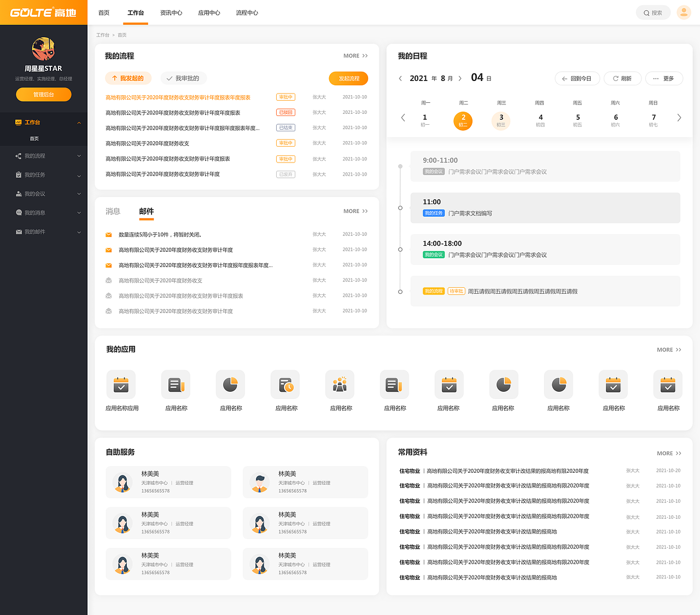Image resolution: width=700 pixels, height=615 pixels.
Task: Select the 首页 top navigation item
Action: 104,13
